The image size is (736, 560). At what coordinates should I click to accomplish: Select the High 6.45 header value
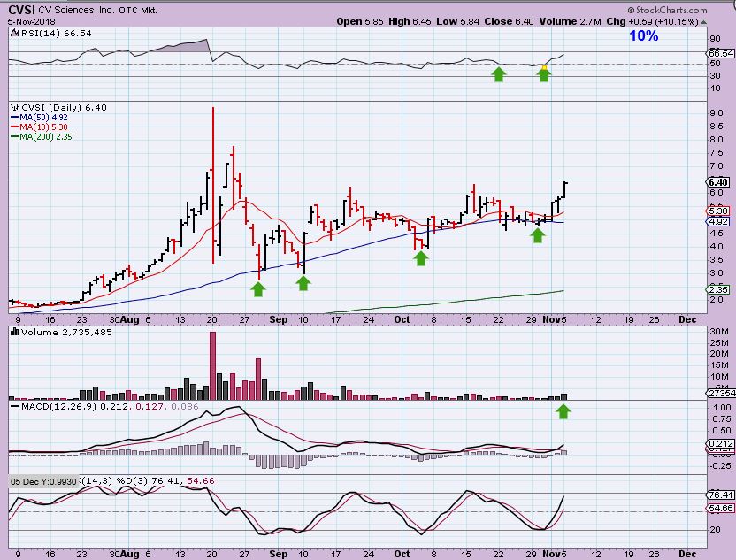[x=410, y=21]
